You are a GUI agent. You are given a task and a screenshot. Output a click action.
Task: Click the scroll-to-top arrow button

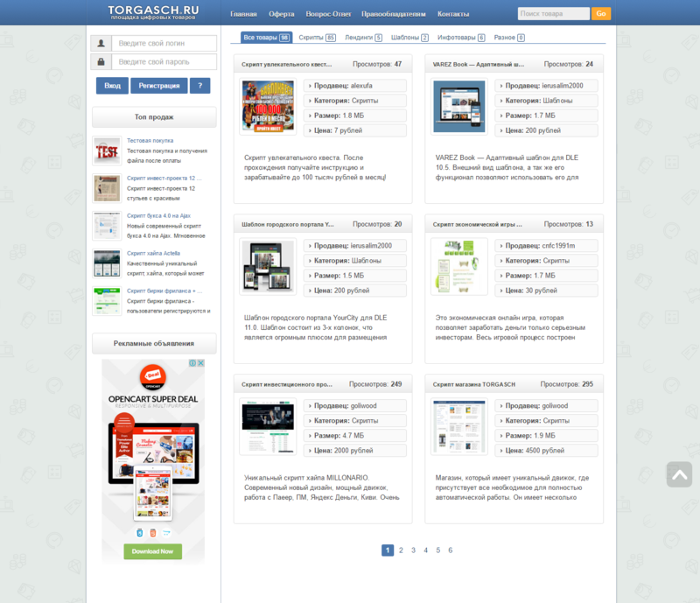pyautogui.click(x=679, y=474)
